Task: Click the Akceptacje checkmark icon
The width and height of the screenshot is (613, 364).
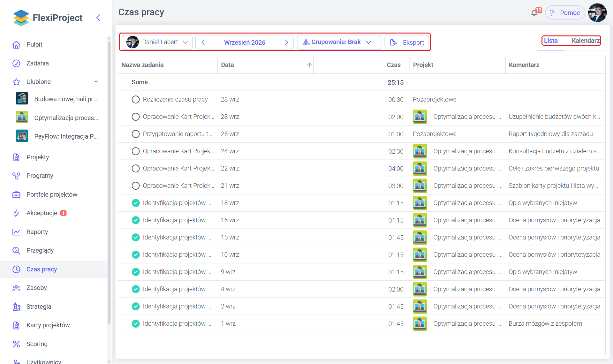Action: [x=16, y=213]
